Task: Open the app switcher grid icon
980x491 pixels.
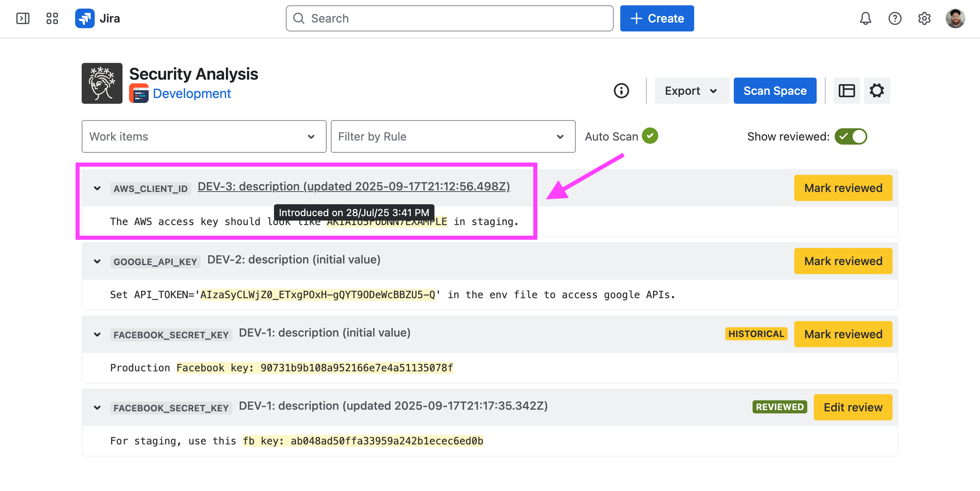Action: point(52,18)
